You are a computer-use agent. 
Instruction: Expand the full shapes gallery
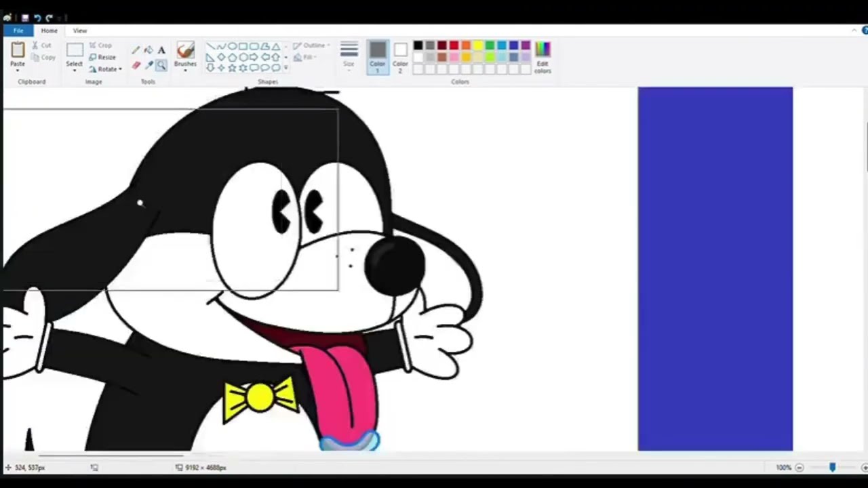point(285,68)
